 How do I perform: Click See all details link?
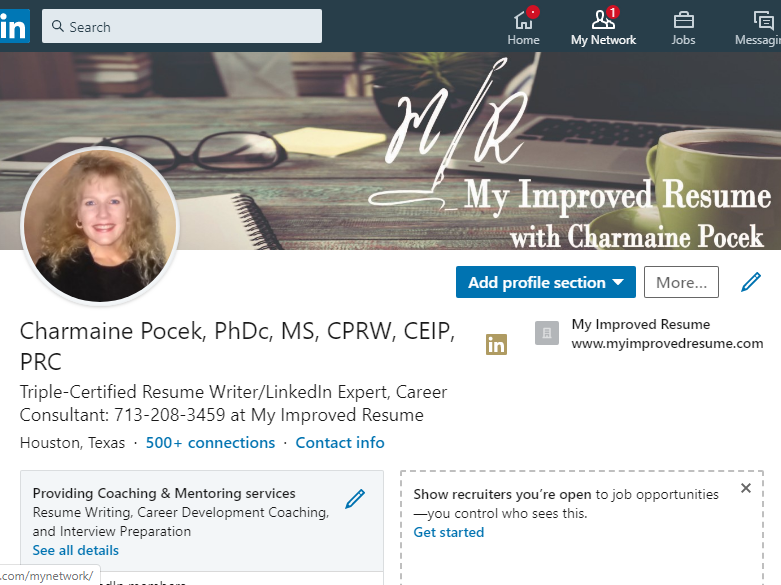[76, 550]
